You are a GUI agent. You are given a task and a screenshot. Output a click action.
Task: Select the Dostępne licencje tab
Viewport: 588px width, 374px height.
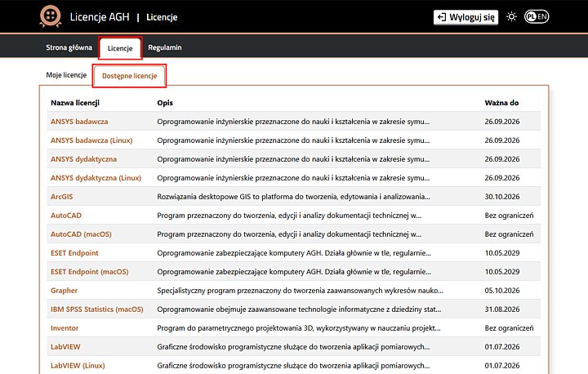coord(129,76)
